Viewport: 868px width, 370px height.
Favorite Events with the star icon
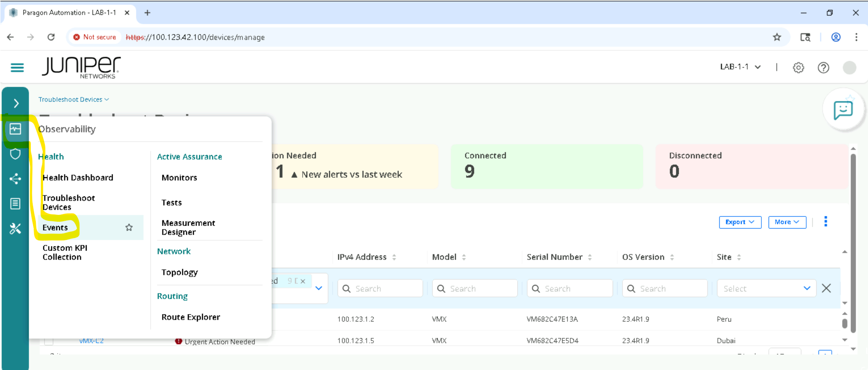[x=129, y=228]
